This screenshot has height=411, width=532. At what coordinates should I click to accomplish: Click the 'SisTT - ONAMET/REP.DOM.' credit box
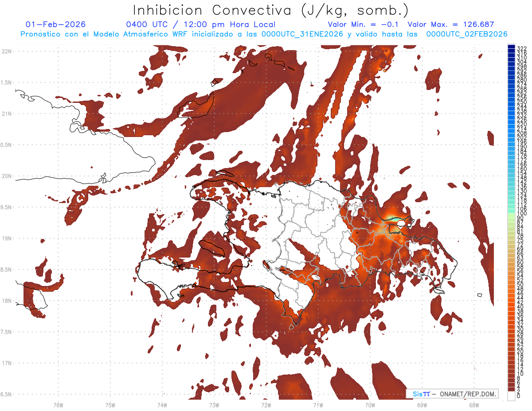pos(452,394)
